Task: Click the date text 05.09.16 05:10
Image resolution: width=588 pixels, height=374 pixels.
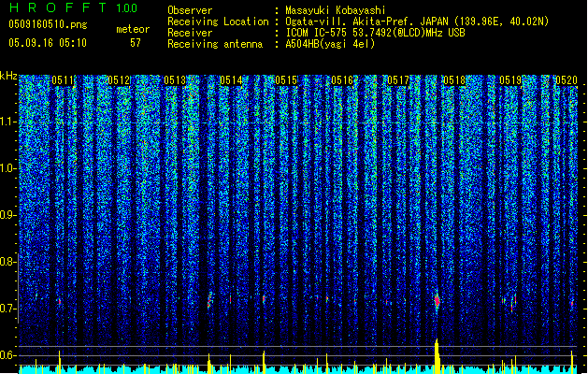Action: 48,43
